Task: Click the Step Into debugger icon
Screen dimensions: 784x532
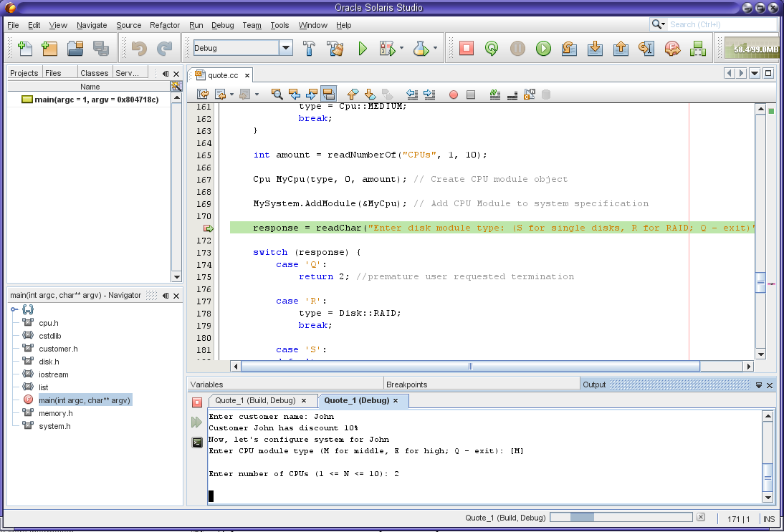Action: click(595, 48)
